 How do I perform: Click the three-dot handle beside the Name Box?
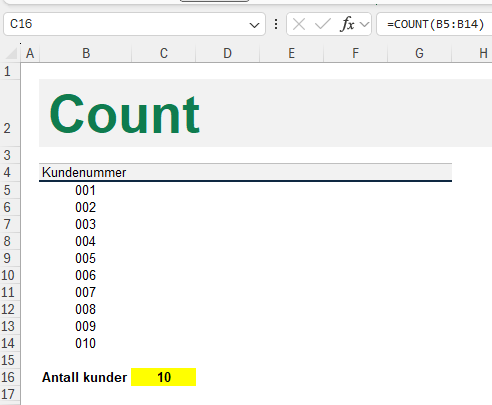(276, 24)
